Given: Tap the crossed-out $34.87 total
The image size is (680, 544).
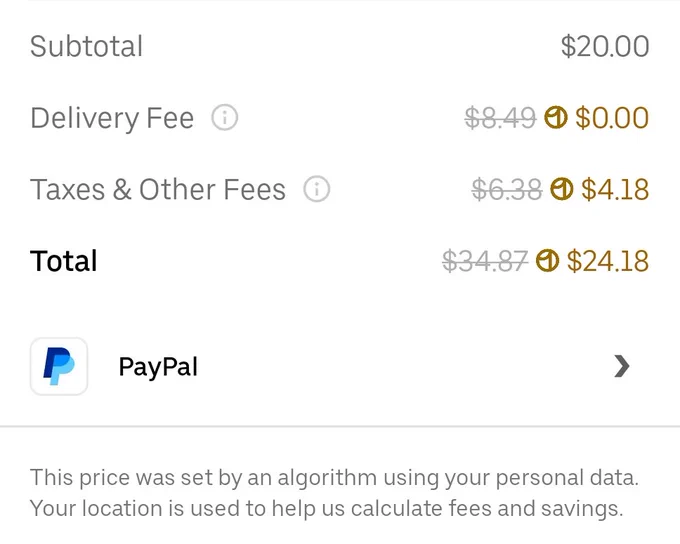Looking at the screenshot, I should (485, 261).
